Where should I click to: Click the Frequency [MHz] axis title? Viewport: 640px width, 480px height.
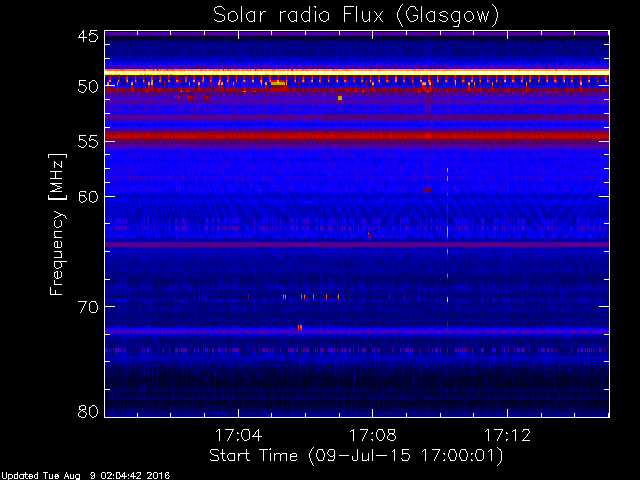point(57,224)
